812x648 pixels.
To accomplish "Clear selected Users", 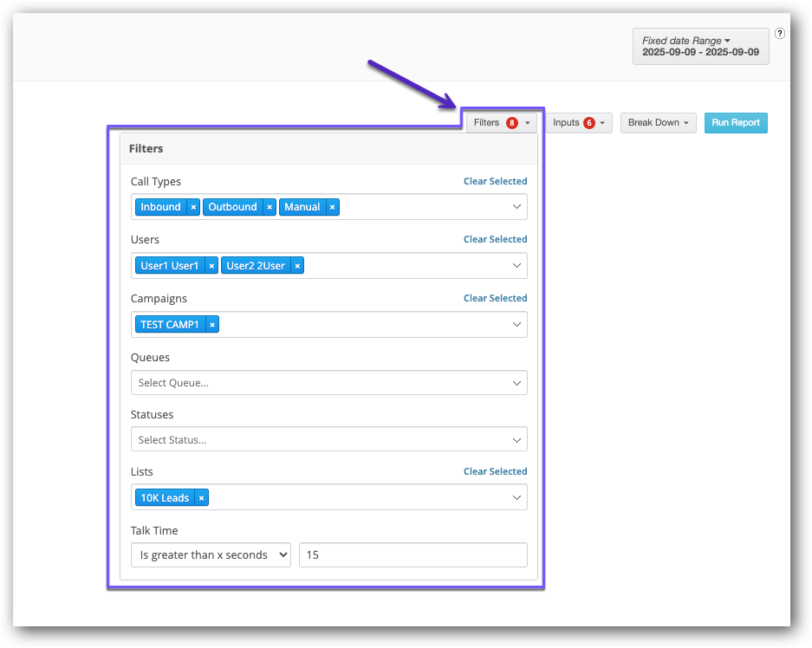I will (x=495, y=239).
